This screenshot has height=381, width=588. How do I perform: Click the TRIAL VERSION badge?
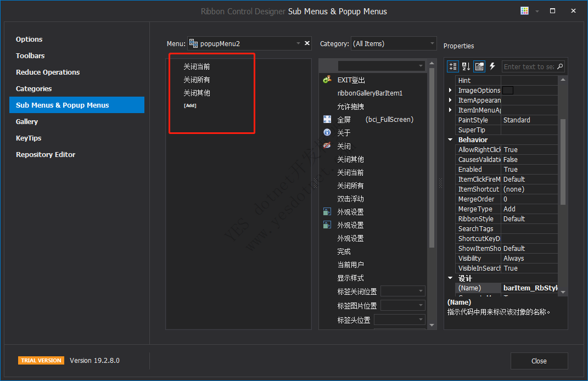pos(41,360)
